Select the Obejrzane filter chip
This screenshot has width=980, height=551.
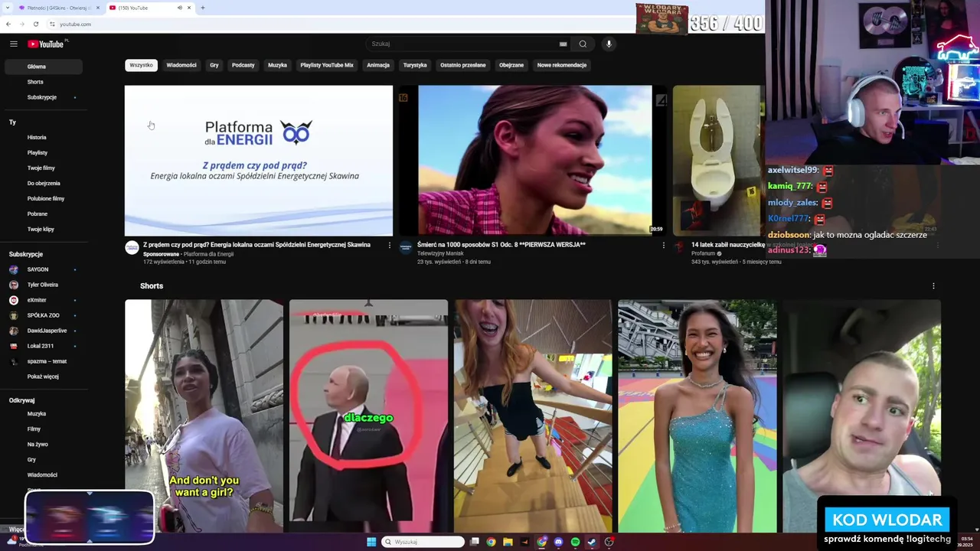(x=511, y=65)
